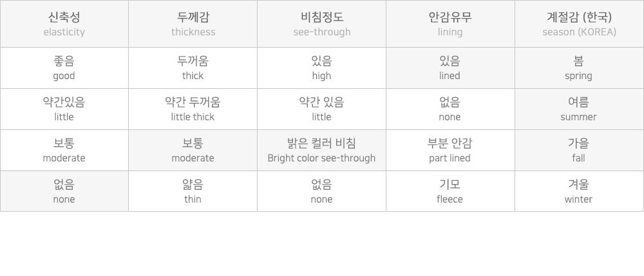The width and height of the screenshot is (644, 276).
Task: Select the 'part lined' cell
Action: click(x=450, y=150)
